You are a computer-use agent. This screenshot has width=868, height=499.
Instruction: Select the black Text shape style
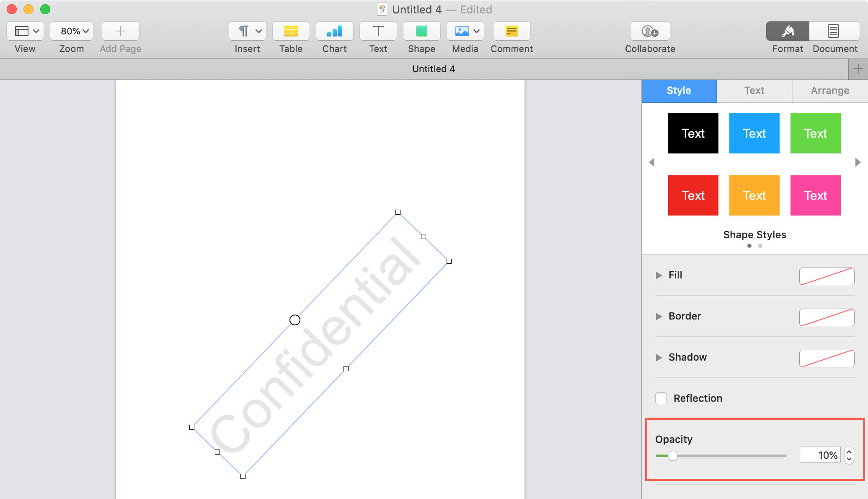tap(693, 133)
